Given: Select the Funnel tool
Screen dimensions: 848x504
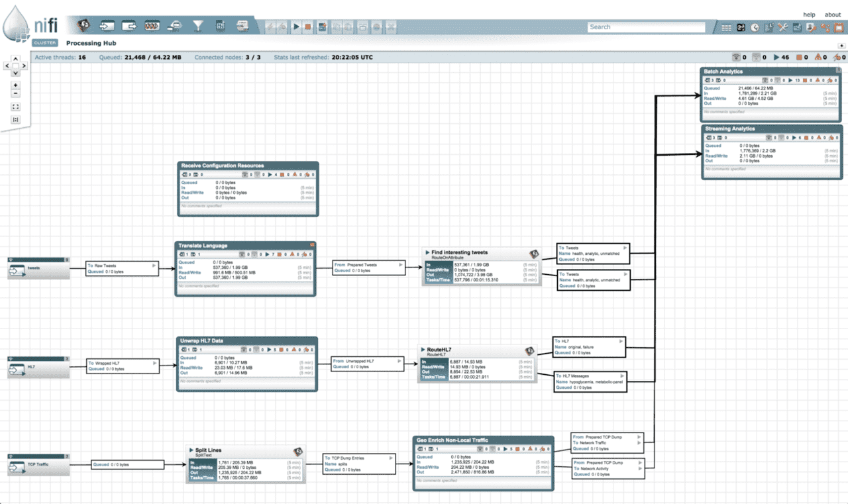Looking at the screenshot, I should pyautogui.click(x=198, y=26).
